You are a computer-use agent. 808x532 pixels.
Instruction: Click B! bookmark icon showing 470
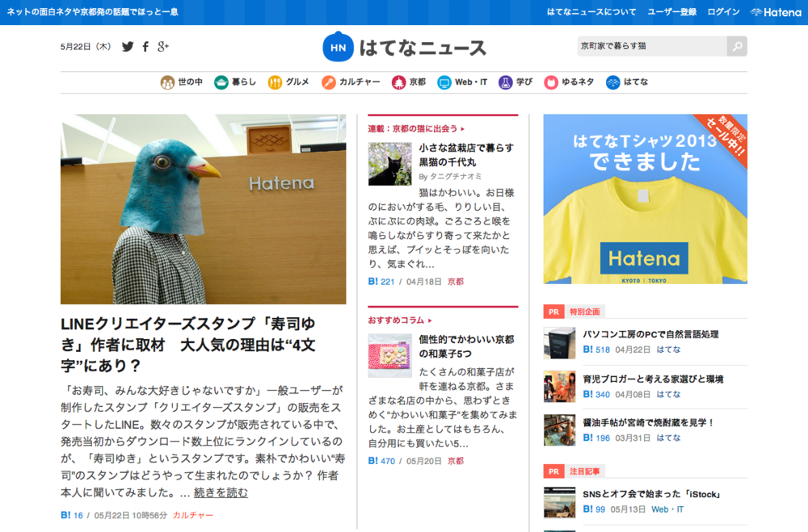372,460
